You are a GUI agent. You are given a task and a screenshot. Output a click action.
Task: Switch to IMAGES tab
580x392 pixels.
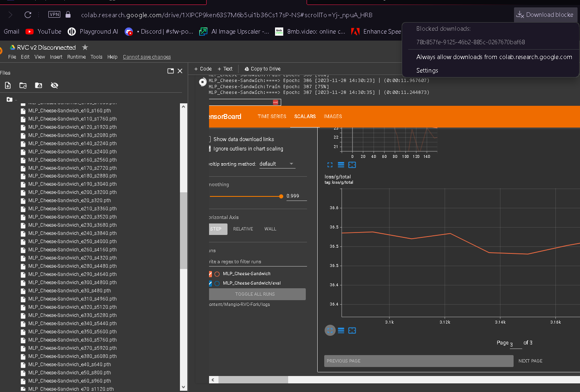point(333,116)
